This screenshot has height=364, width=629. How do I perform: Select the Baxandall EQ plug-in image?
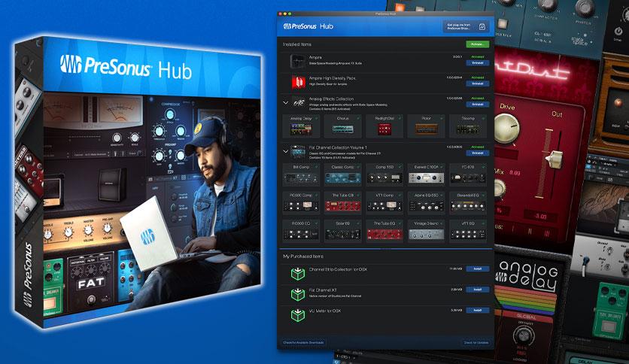tap(468, 206)
